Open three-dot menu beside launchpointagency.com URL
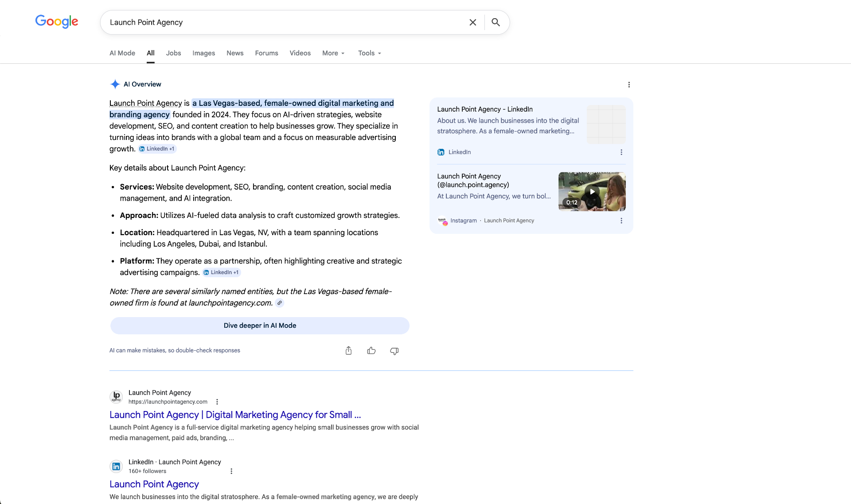Image resolution: width=851 pixels, height=504 pixels. (217, 402)
